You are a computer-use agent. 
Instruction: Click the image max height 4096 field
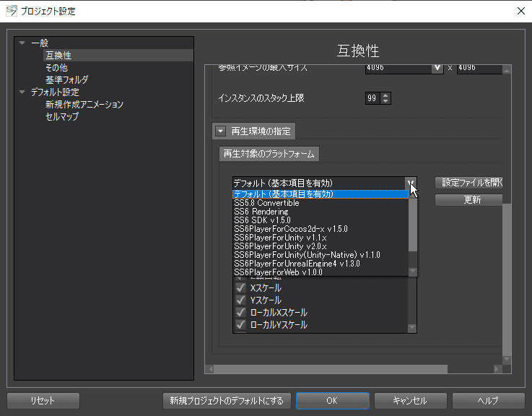[479, 68]
